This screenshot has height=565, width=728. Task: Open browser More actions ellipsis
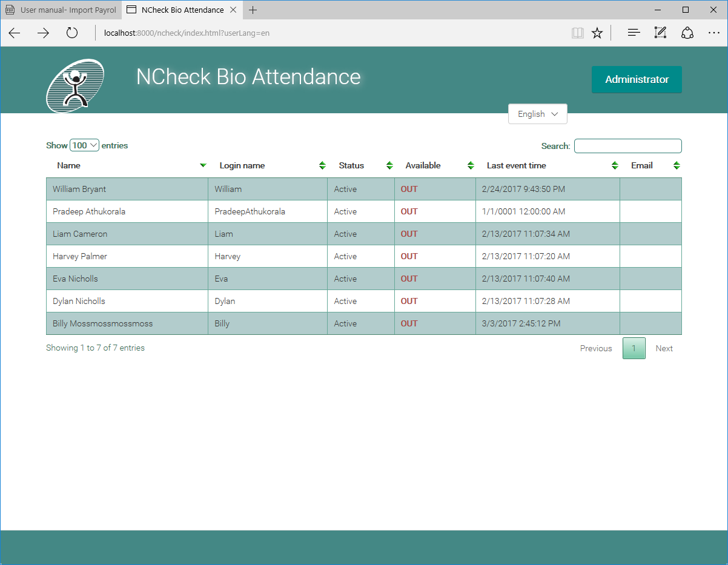pyautogui.click(x=713, y=33)
